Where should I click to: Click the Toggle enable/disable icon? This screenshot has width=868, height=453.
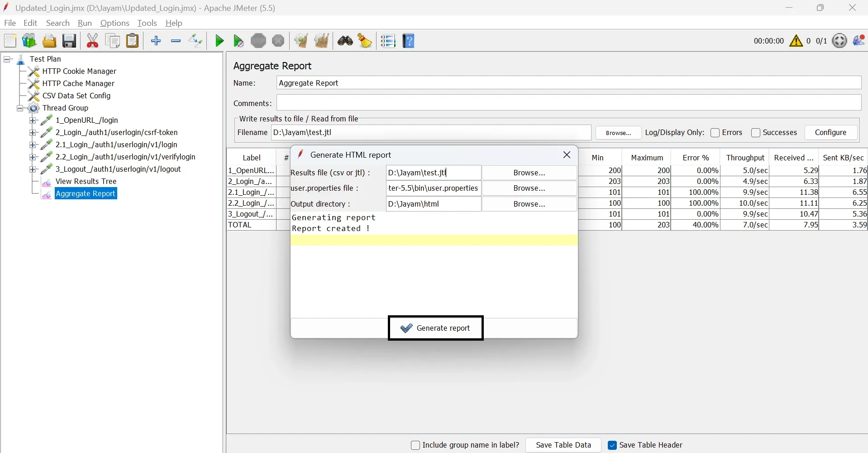(196, 41)
